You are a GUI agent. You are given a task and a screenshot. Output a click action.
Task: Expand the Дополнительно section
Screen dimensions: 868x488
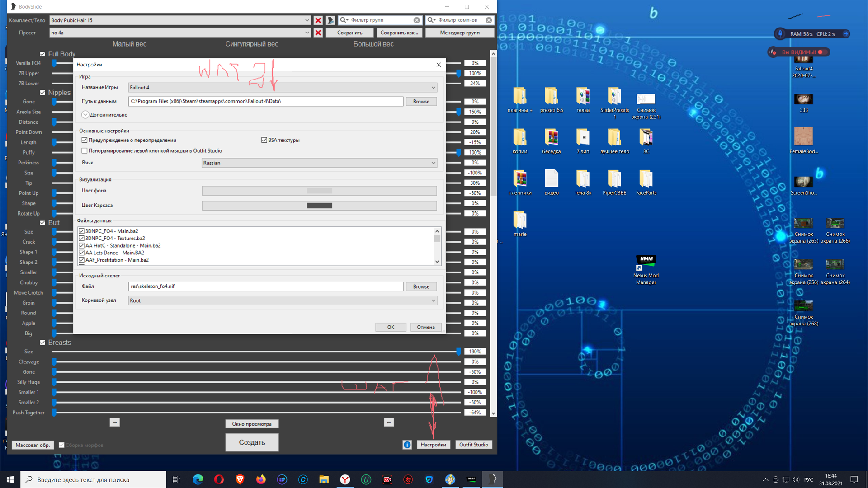click(x=85, y=115)
